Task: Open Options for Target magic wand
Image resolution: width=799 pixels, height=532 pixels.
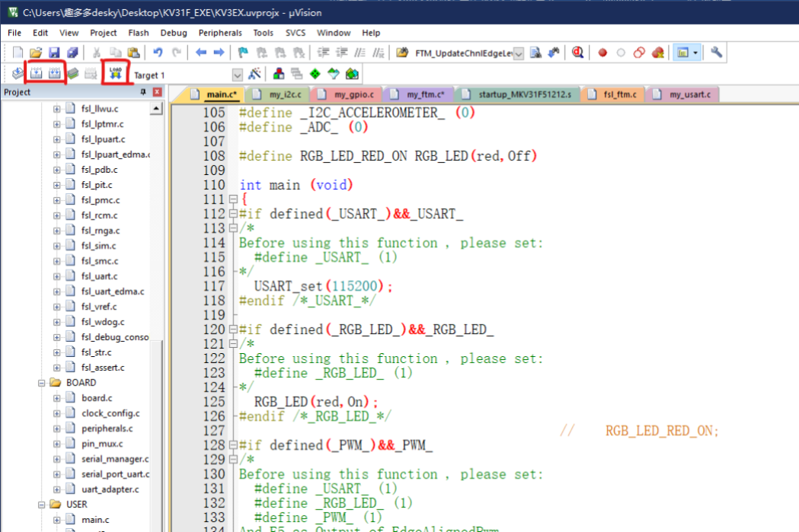Action: tap(255, 75)
